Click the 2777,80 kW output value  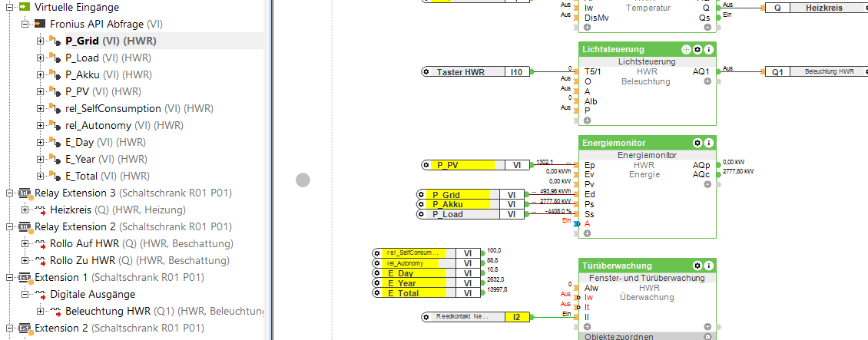(x=738, y=172)
